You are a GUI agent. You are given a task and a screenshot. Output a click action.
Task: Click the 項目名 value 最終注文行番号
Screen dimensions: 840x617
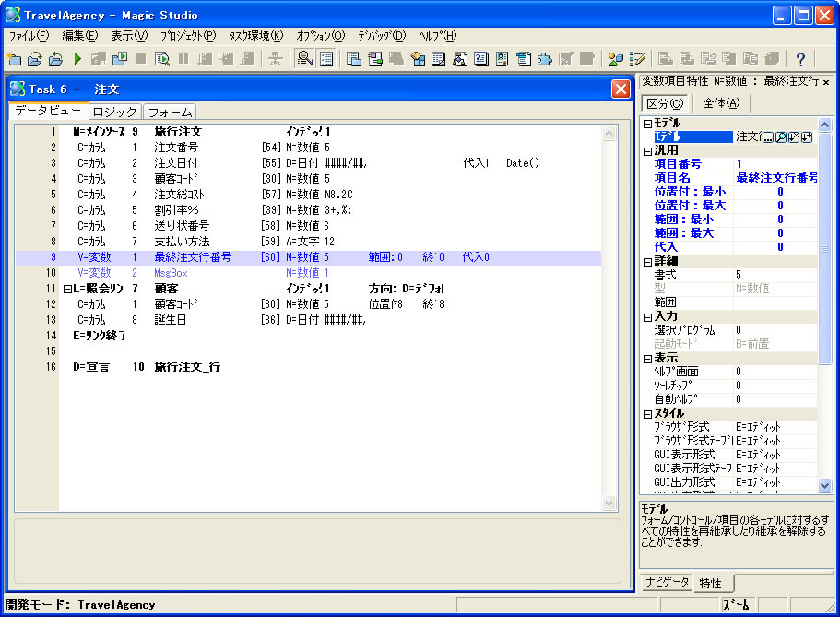point(775,178)
